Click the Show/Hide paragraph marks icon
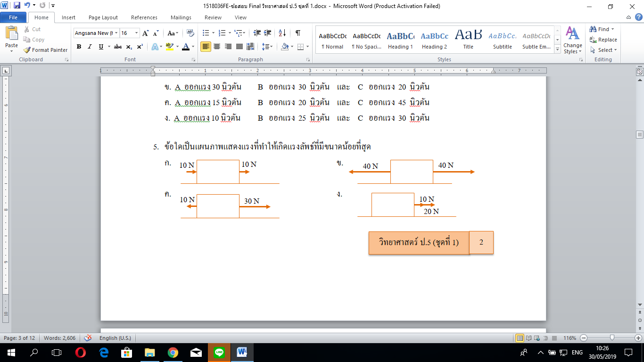The width and height of the screenshot is (644, 362). tap(297, 33)
